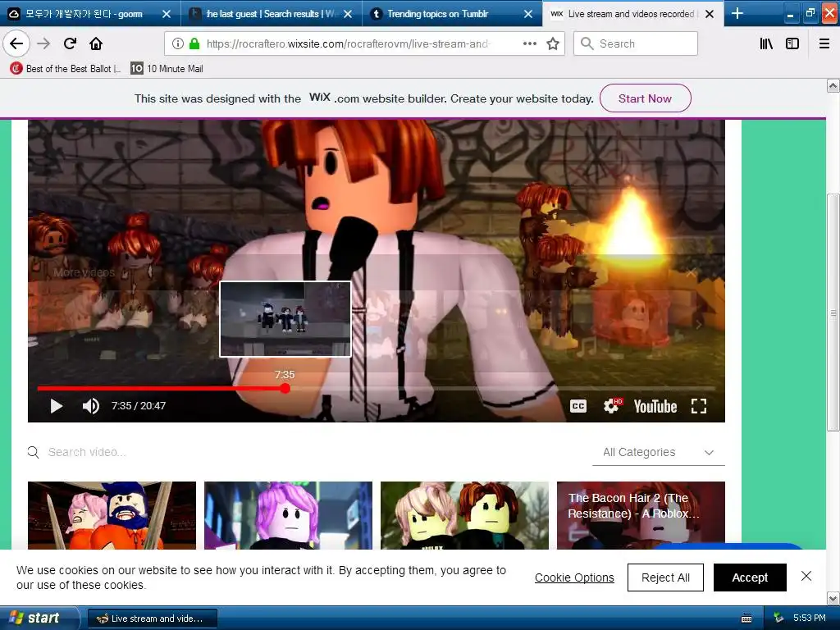Mute the video volume speaker
This screenshot has height=630, width=840.
click(x=90, y=406)
